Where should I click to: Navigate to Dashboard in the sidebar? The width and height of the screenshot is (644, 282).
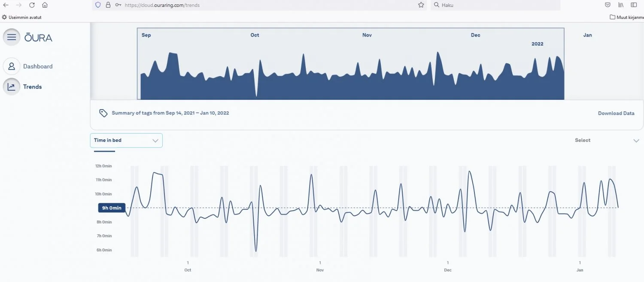click(x=38, y=66)
